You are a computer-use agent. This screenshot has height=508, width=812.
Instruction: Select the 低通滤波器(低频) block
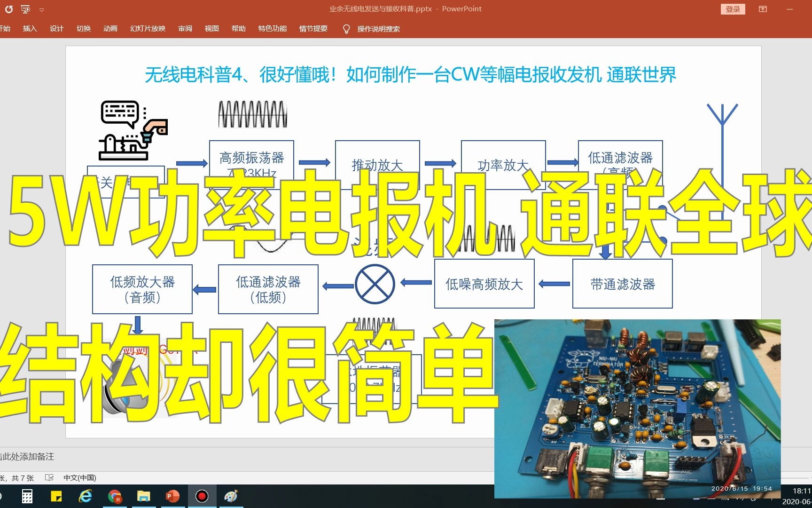point(268,289)
